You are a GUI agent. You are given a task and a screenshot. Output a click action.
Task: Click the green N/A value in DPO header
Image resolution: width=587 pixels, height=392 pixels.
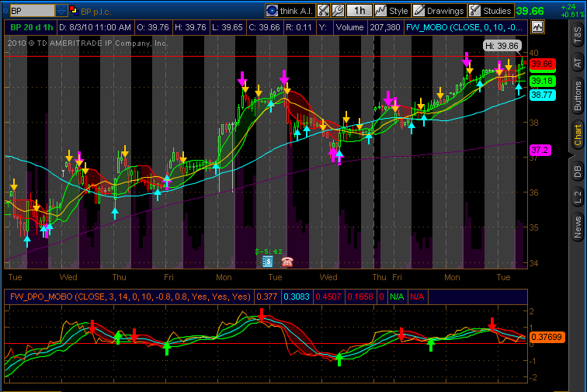click(x=397, y=297)
